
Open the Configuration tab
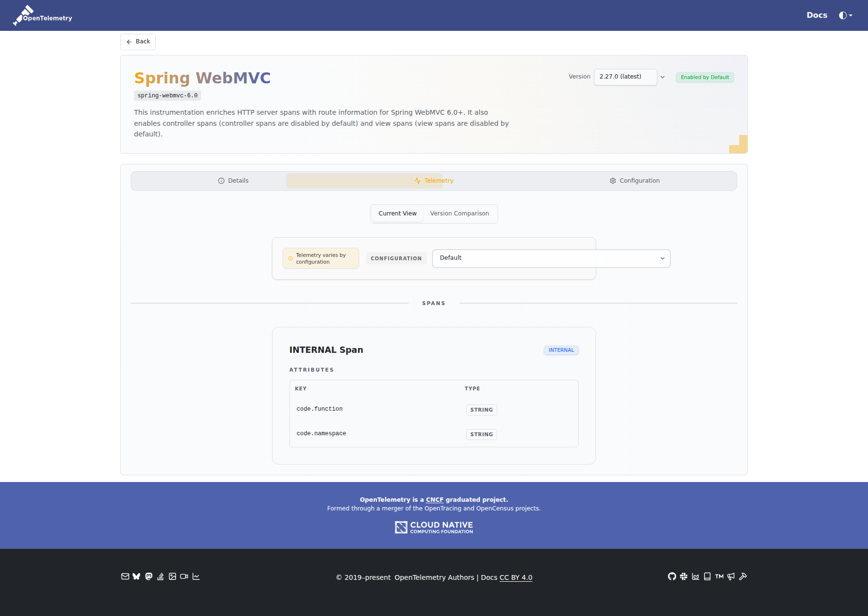tap(635, 181)
